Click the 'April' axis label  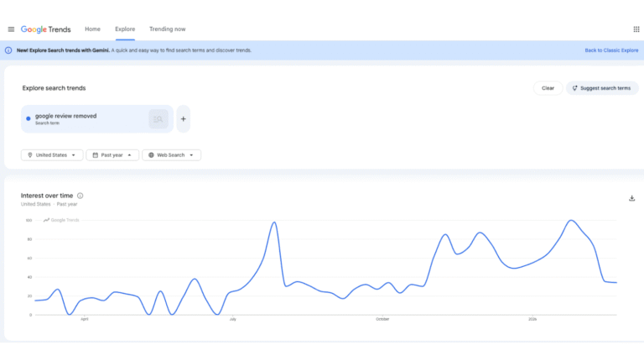84,319
